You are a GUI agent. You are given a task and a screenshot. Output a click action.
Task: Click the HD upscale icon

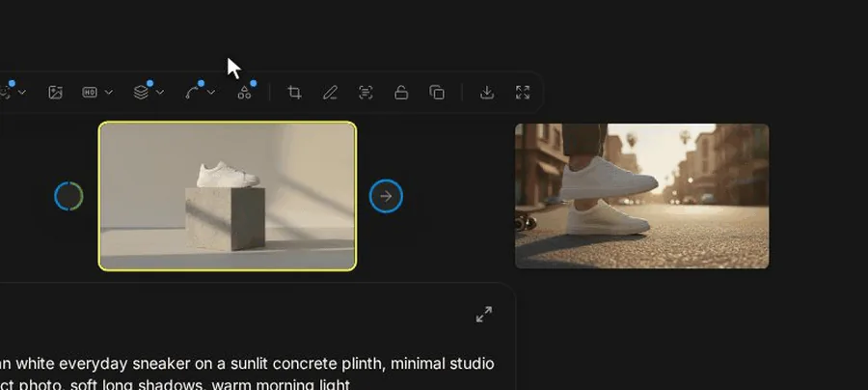click(x=90, y=93)
